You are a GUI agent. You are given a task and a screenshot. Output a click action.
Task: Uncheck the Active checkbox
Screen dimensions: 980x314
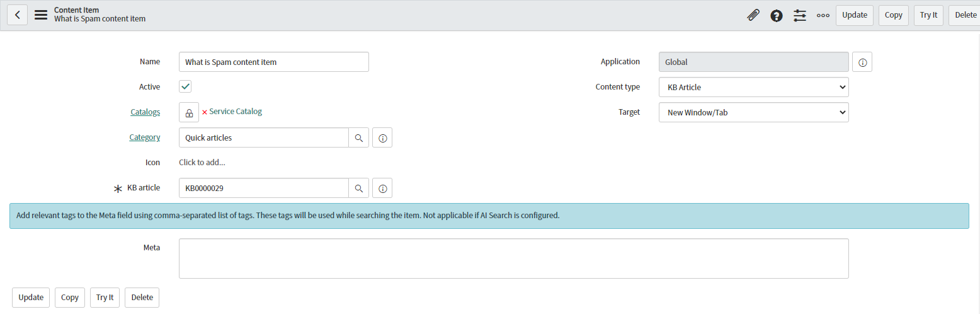pyautogui.click(x=185, y=87)
